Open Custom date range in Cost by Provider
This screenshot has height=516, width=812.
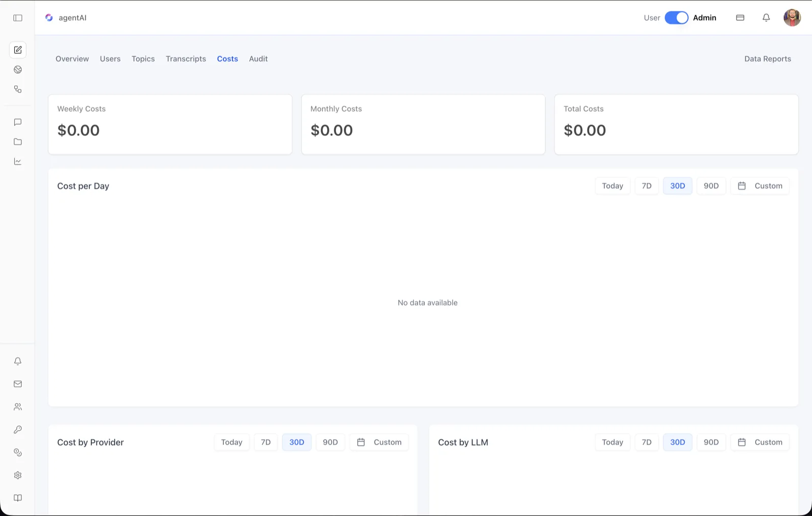coord(379,442)
